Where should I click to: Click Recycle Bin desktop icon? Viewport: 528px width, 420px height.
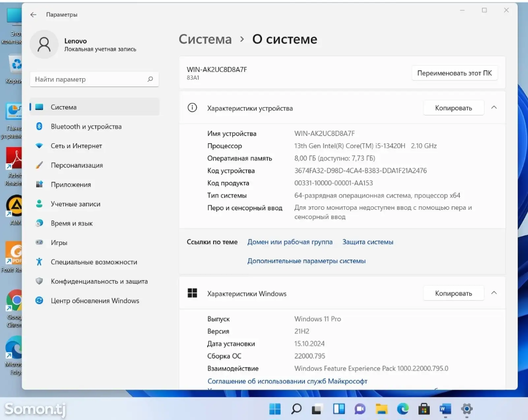coord(14,69)
